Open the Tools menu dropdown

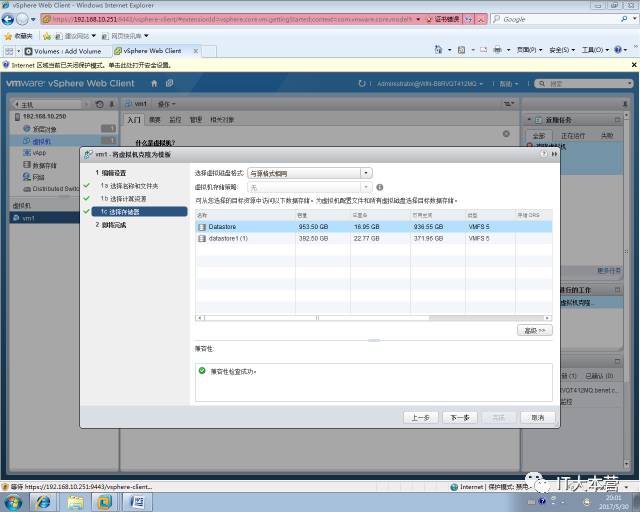[x=595, y=50]
